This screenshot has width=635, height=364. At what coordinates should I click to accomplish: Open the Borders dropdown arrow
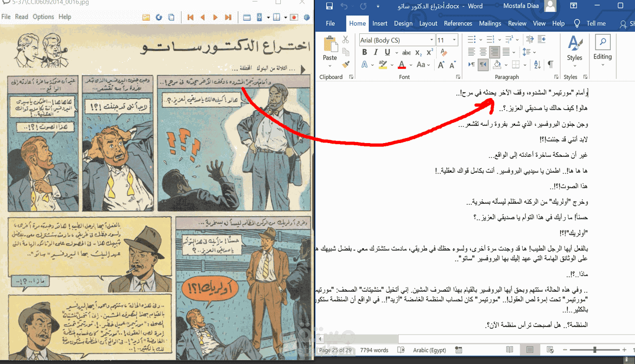pyautogui.click(x=524, y=65)
